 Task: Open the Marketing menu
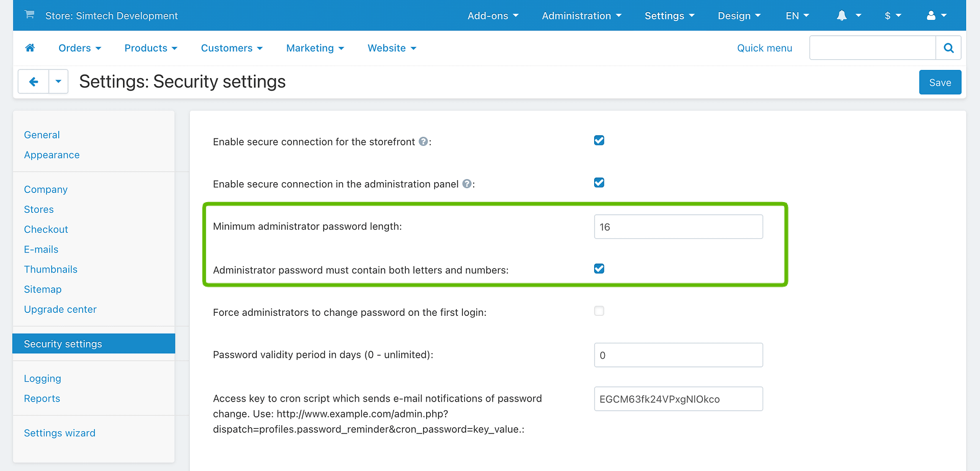point(315,48)
